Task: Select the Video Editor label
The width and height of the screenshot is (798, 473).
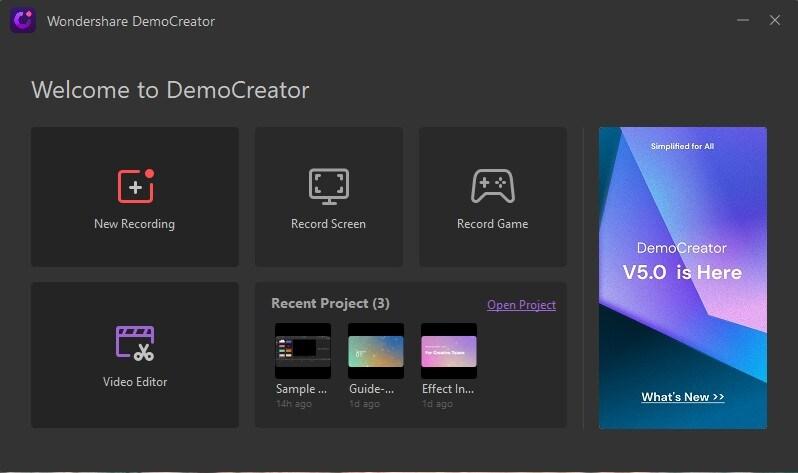Action: [x=135, y=382]
